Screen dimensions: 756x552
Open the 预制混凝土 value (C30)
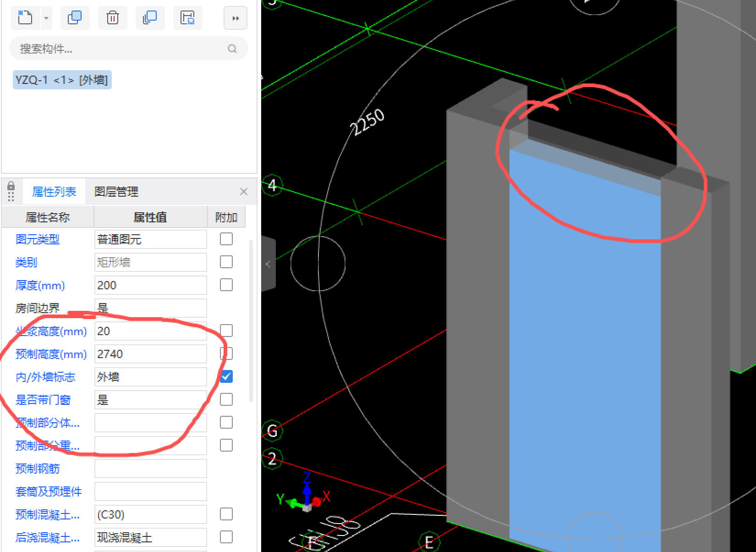click(x=151, y=514)
